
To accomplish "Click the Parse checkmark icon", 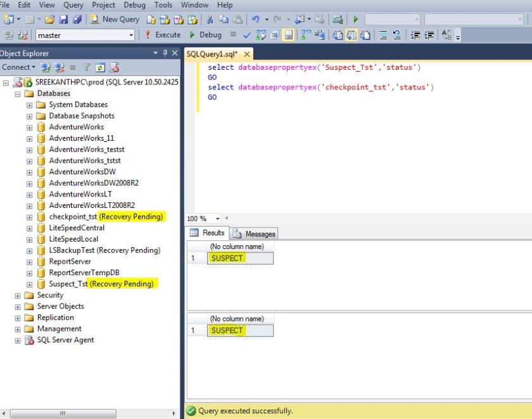I will point(246,35).
